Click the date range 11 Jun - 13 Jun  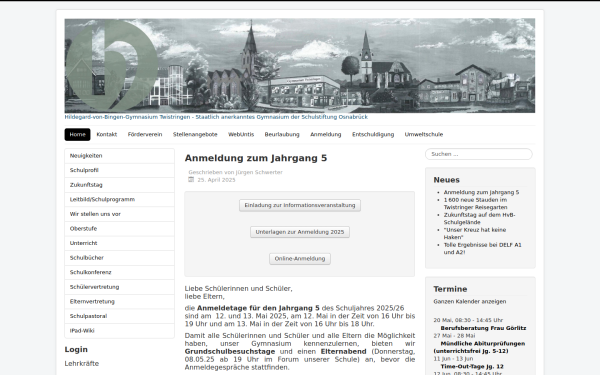click(453, 359)
